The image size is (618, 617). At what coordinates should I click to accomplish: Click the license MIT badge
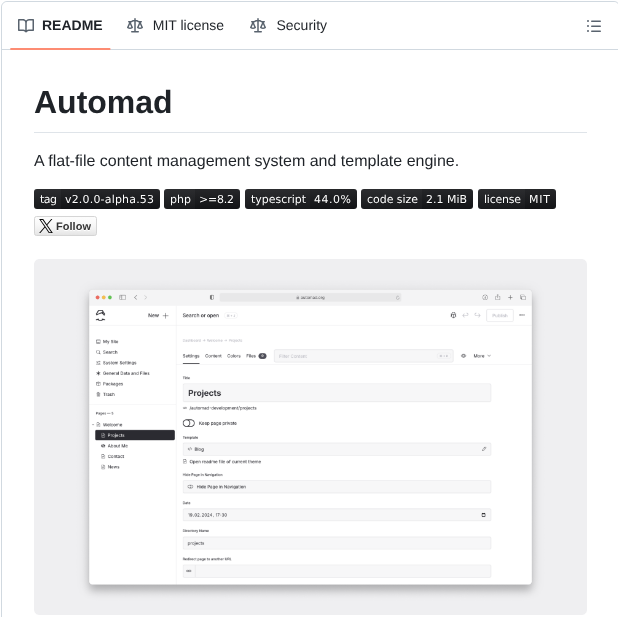(516, 199)
